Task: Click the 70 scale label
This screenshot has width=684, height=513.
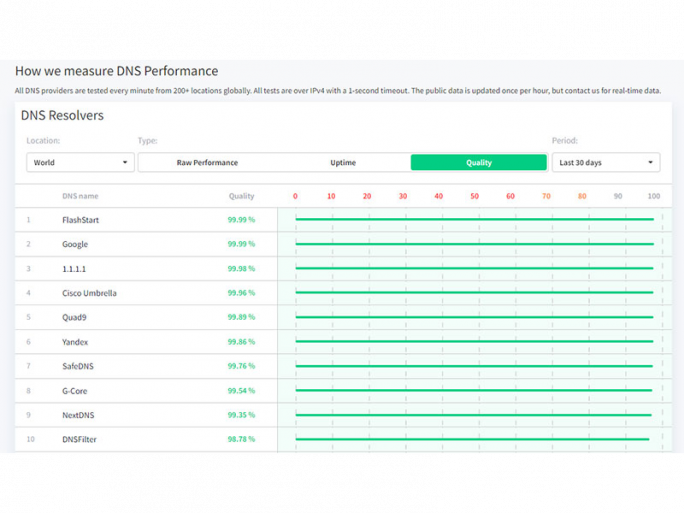Action: click(546, 196)
